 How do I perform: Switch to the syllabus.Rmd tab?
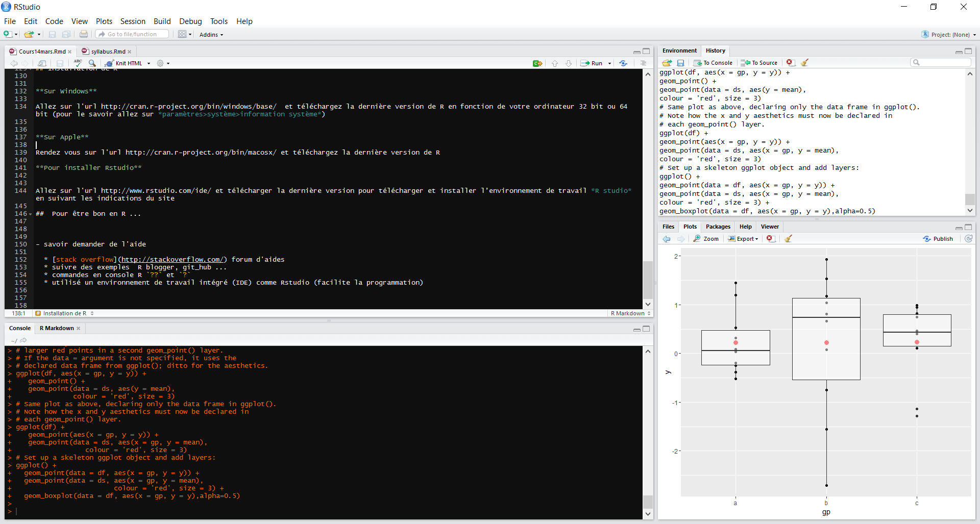point(108,52)
